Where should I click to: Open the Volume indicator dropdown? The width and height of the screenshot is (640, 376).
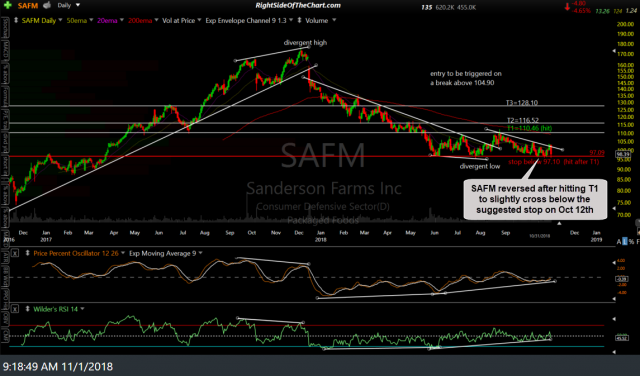coord(334,20)
